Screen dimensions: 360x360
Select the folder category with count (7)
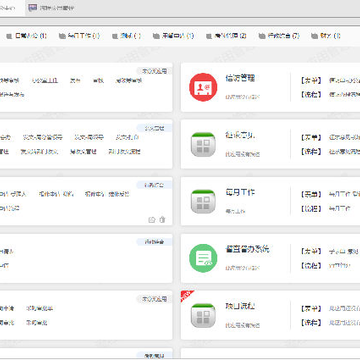[x=279, y=36]
